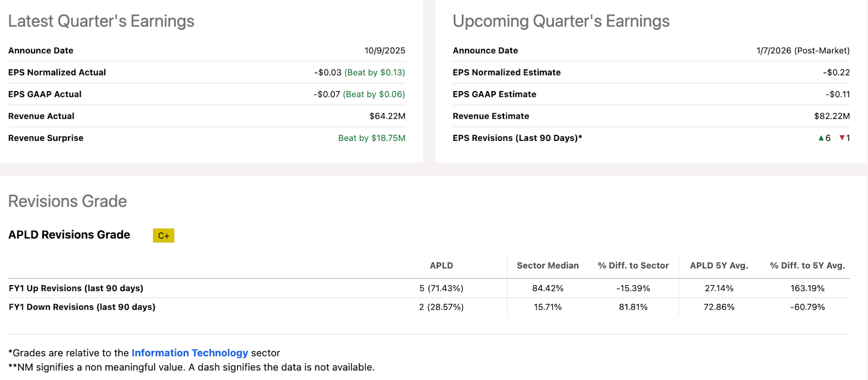Image resolution: width=868 pixels, height=380 pixels.
Task: Select the % Diff. to 5Y Avg. header
Action: (807, 266)
